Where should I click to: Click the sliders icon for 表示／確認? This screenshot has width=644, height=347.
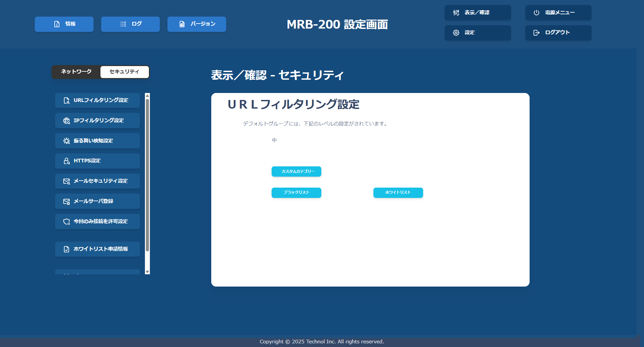tap(456, 13)
